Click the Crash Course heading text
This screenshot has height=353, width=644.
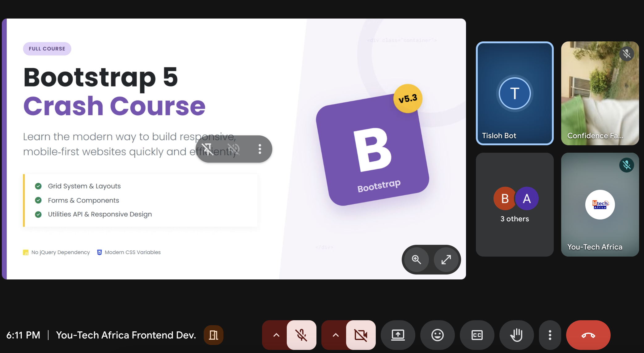coord(114,106)
